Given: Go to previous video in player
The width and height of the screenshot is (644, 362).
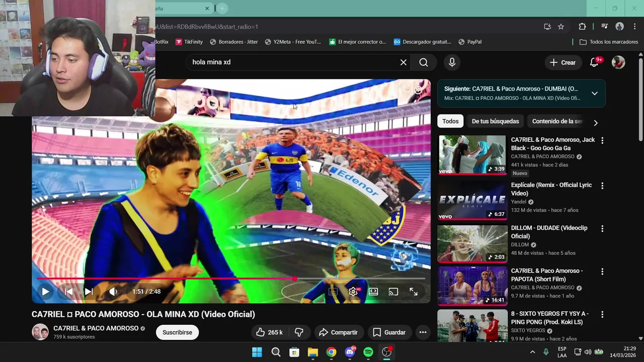Looking at the screenshot, I should click(69, 292).
